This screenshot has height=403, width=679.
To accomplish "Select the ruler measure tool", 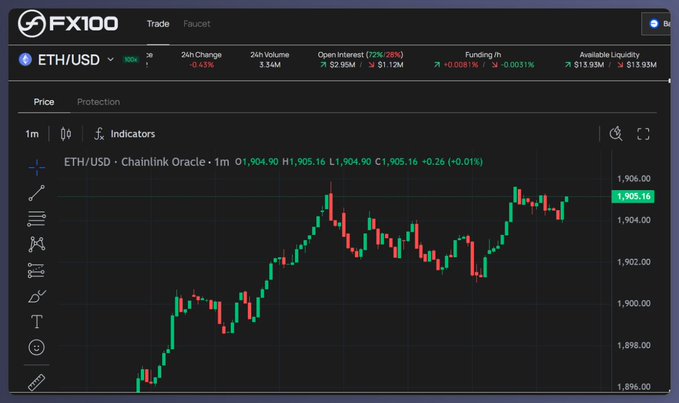I will (x=37, y=383).
